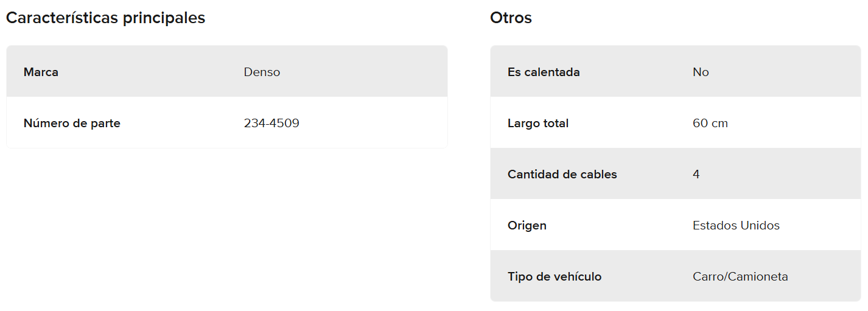Click the cable count value 4
This screenshot has height=311, width=868.
pos(696,175)
